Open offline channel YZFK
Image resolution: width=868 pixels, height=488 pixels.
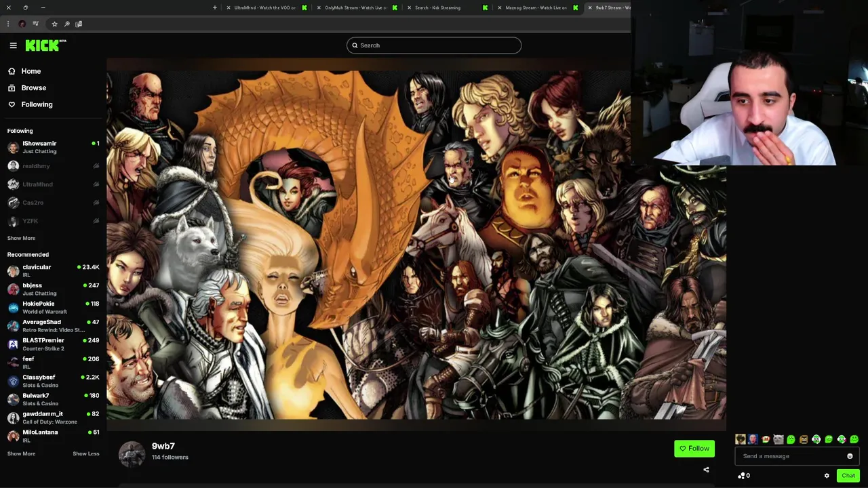(53, 221)
